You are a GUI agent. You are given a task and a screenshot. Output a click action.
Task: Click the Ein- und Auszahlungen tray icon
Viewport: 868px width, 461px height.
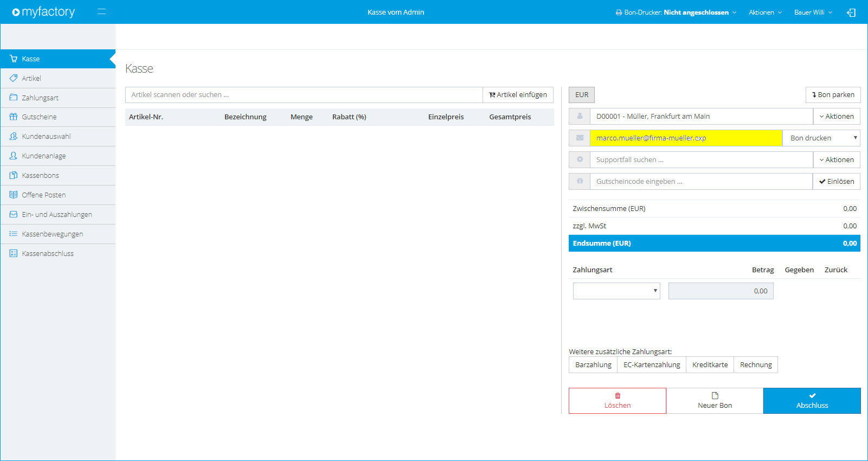(x=14, y=214)
